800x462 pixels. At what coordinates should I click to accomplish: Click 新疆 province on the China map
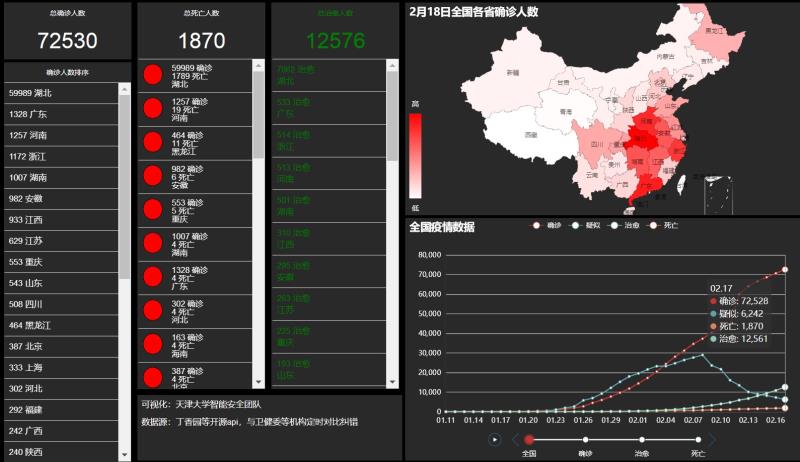[x=513, y=75]
